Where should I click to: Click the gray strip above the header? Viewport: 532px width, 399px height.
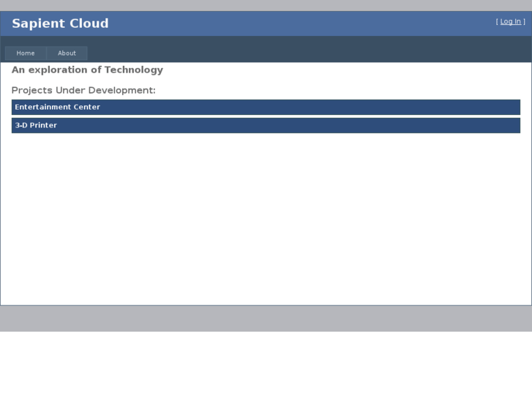pos(266,5)
